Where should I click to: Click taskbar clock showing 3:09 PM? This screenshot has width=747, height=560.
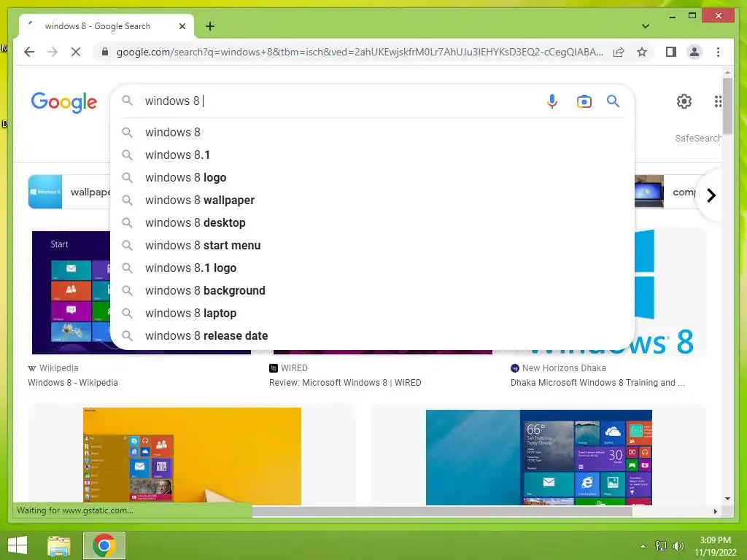coord(715,545)
